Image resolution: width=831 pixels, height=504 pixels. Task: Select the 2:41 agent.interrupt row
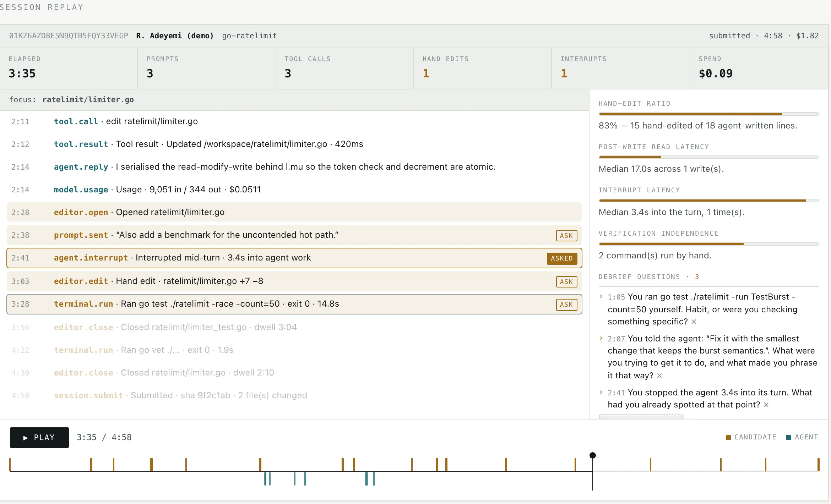pos(294,258)
